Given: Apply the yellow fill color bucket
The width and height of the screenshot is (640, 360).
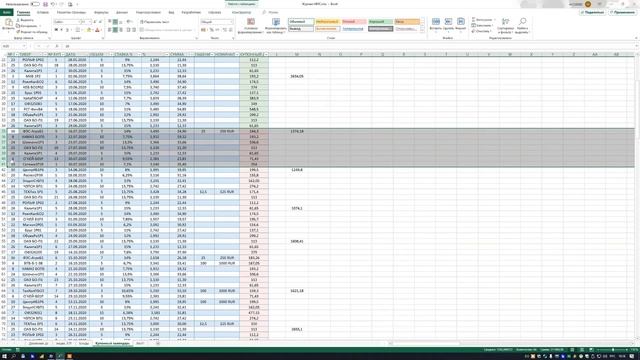Looking at the screenshot, I should [89, 30].
